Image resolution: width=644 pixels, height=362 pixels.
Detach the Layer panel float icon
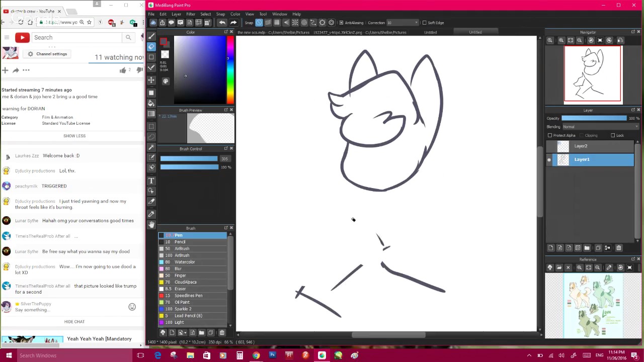633,110
